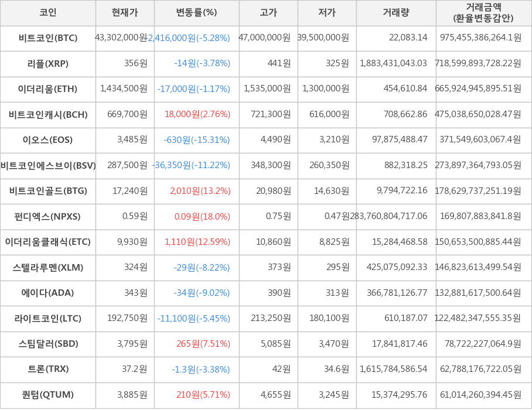The image size is (532, 410).
Task: Open the 퀀텀(QTUM) coin row
Action: click(x=48, y=395)
